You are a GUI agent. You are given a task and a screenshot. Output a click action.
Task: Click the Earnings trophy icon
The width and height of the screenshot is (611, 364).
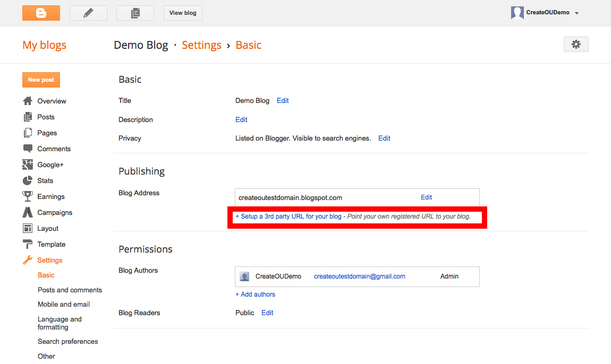pos(28,197)
